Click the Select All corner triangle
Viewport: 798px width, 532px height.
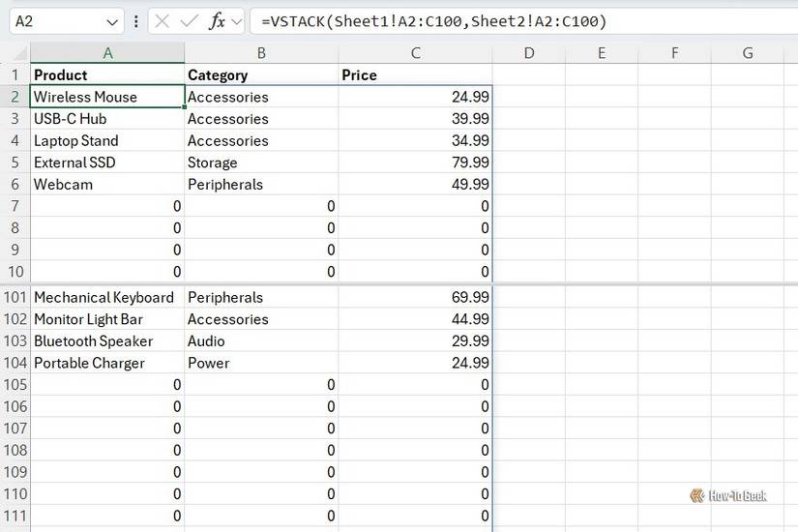(20, 53)
